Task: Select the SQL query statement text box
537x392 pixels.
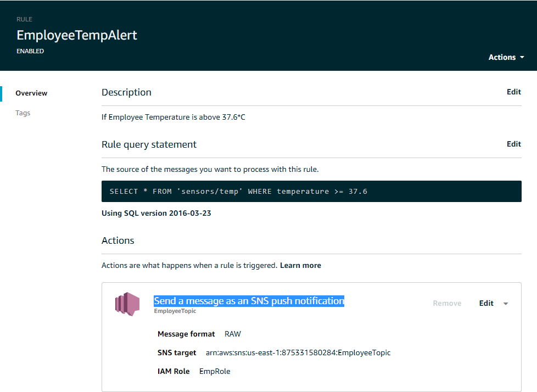Action: tap(311, 191)
